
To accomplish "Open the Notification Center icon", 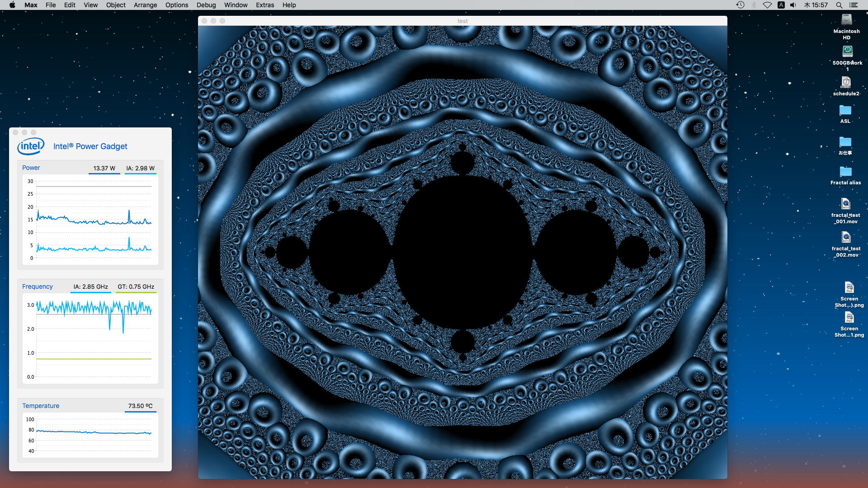I will point(854,5).
